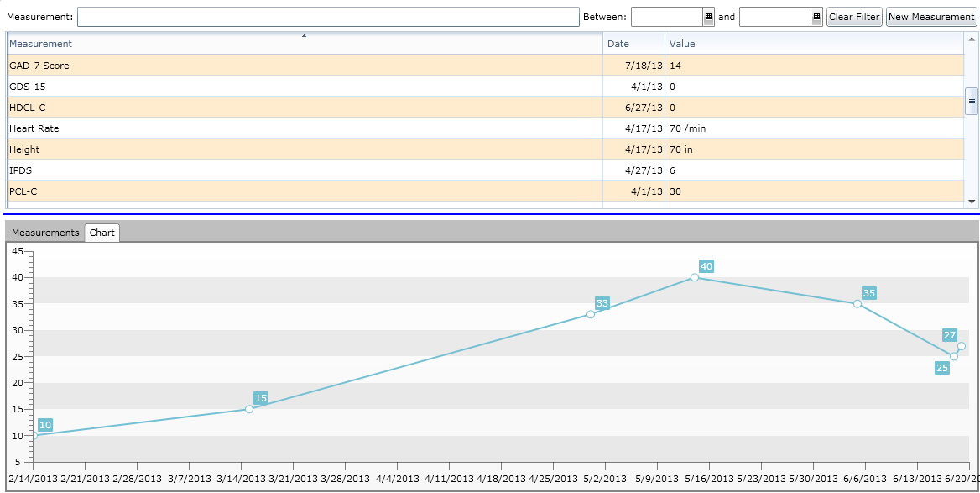
Task: Click the chart data point labeled 27
Action: (x=962, y=346)
